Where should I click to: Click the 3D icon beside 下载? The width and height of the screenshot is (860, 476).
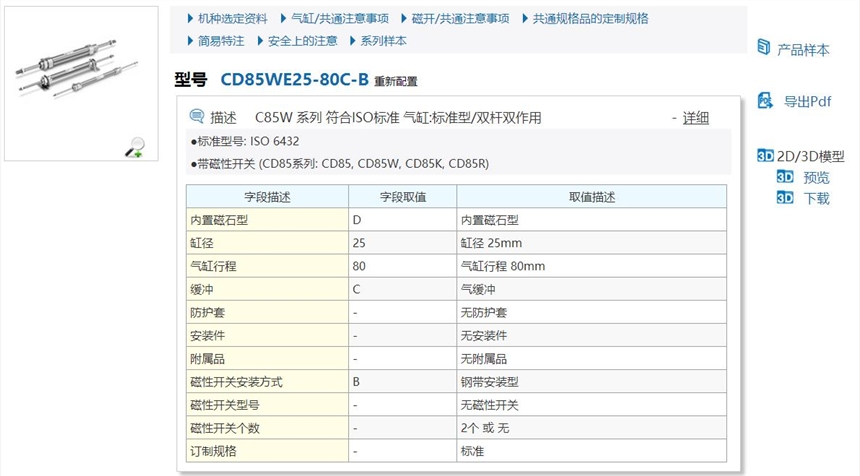(x=785, y=197)
